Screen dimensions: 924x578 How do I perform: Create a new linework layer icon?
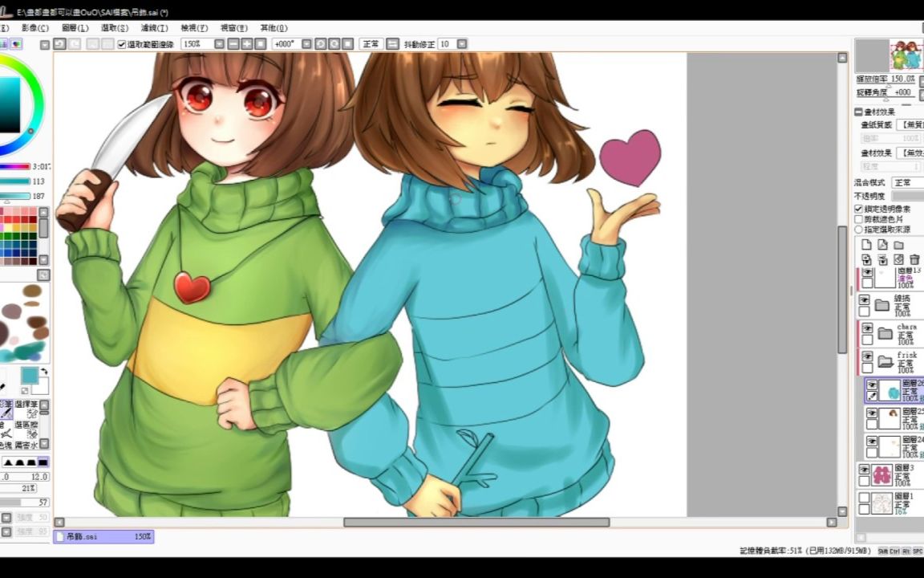tap(882, 245)
